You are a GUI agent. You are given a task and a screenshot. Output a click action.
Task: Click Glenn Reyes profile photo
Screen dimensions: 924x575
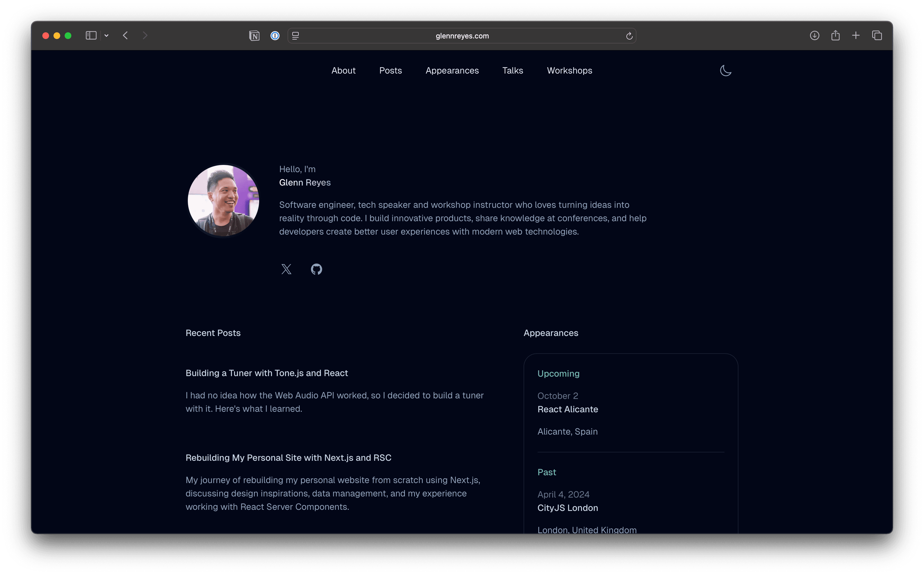pyautogui.click(x=223, y=200)
